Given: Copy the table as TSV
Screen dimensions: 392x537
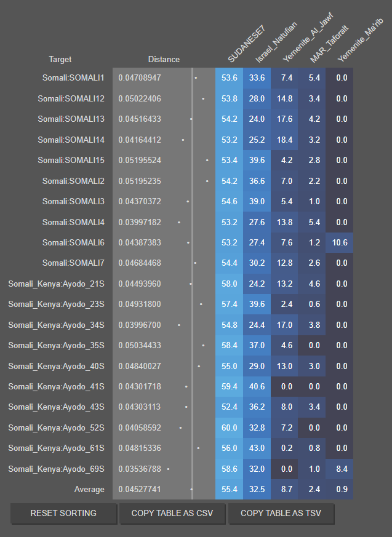Looking at the screenshot, I should click(281, 513).
